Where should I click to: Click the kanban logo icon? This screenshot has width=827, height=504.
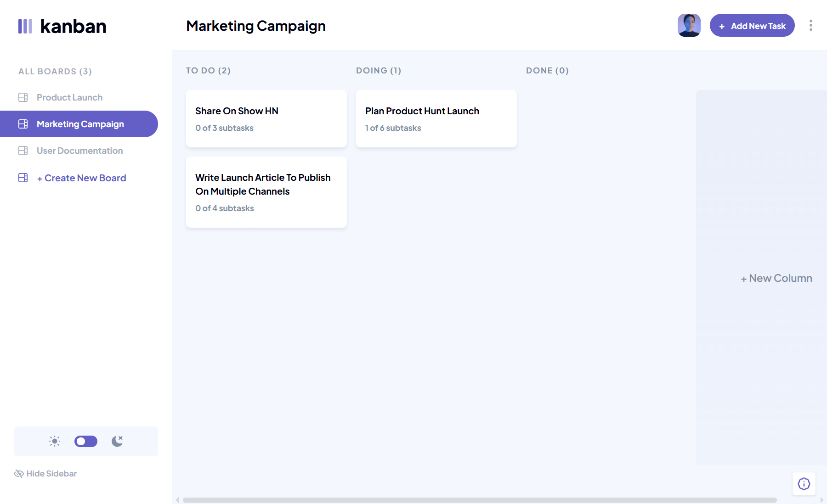click(25, 26)
